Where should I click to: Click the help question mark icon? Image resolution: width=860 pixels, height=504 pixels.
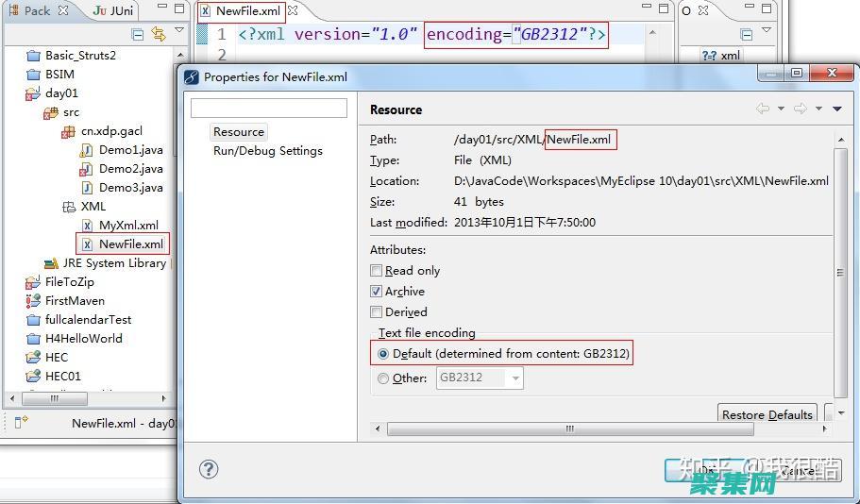(210, 469)
